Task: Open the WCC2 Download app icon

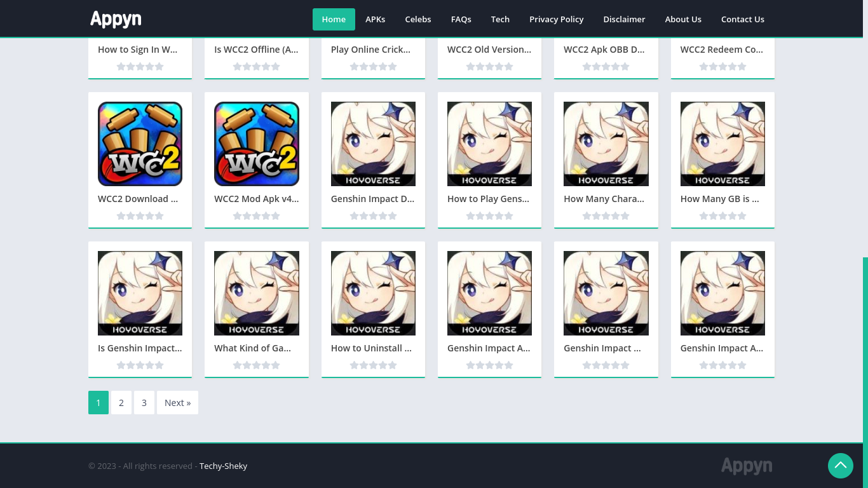Action: click(x=140, y=144)
